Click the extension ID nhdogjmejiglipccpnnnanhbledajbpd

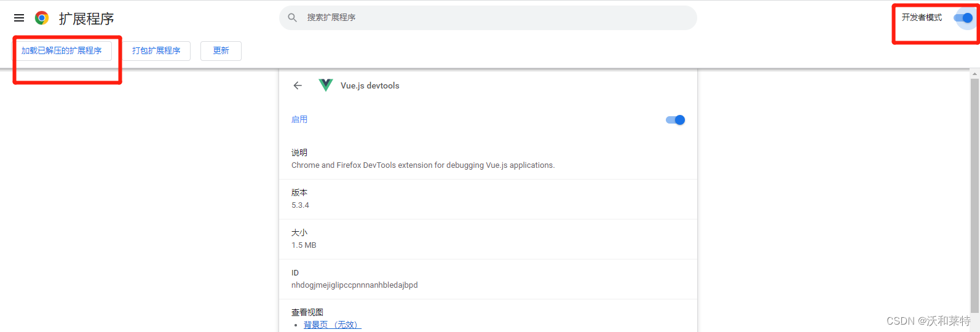click(355, 285)
